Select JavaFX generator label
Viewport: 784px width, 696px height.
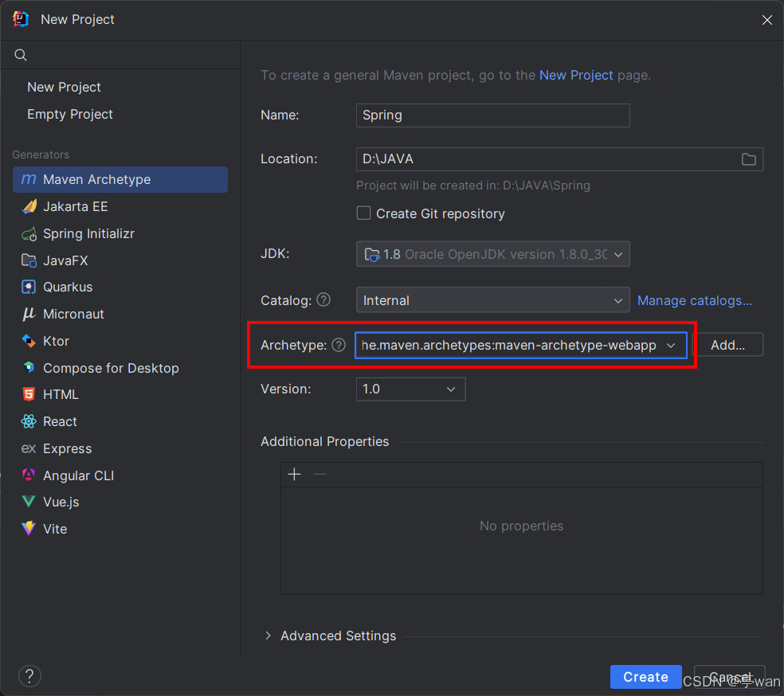click(x=65, y=260)
